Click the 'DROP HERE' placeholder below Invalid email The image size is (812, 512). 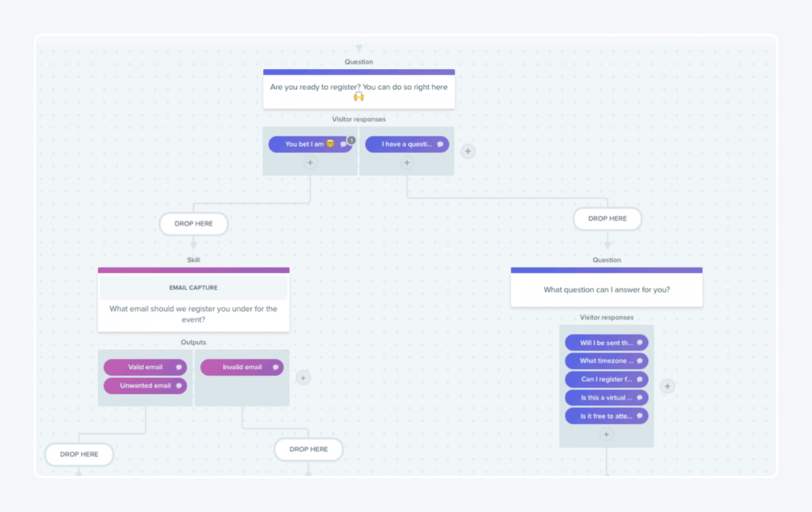click(x=309, y=449)
